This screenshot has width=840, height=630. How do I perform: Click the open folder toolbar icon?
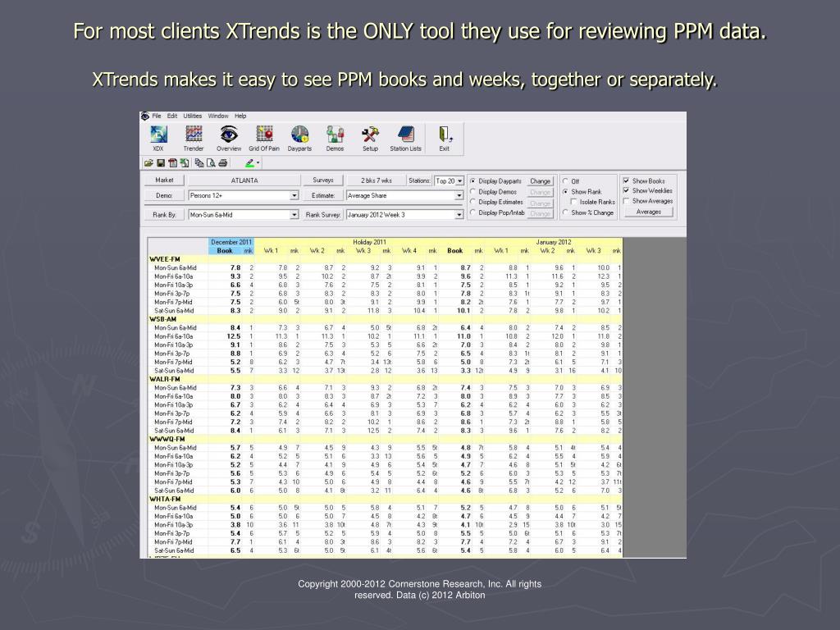[148, 163]
